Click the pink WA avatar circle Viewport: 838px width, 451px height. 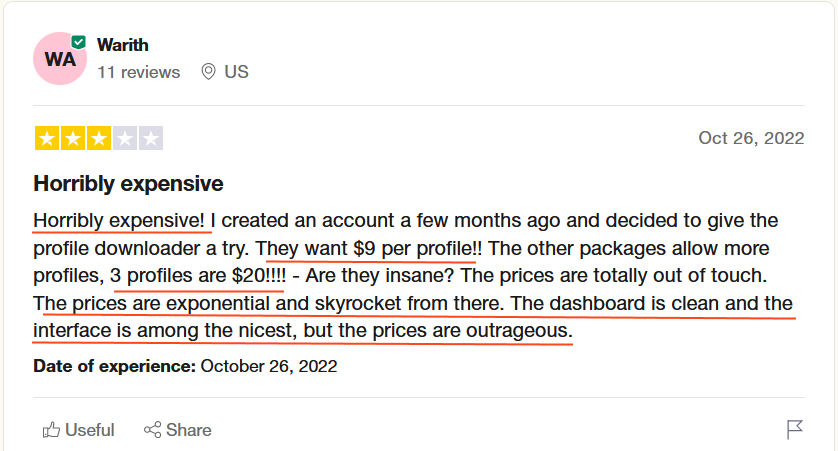[60, 59]
